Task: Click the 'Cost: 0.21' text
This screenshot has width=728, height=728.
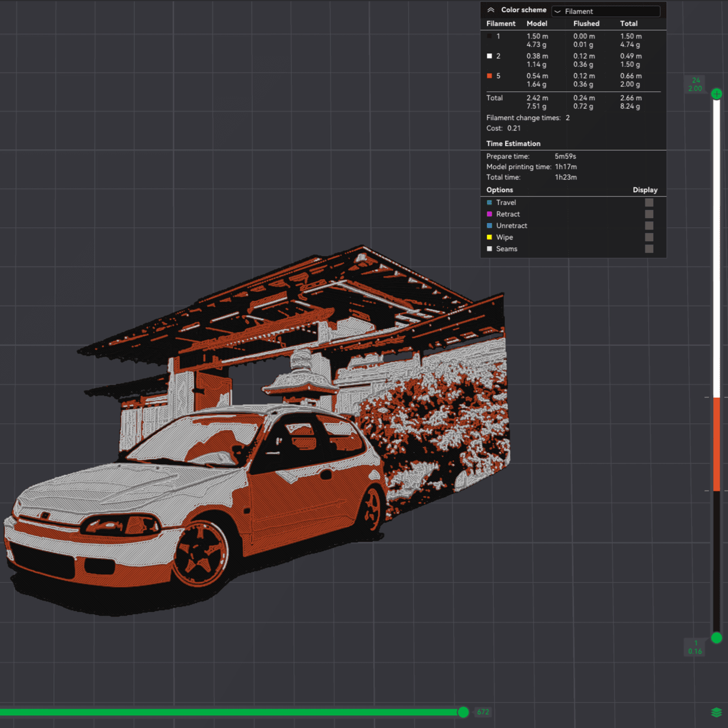Action: [503, 128]
